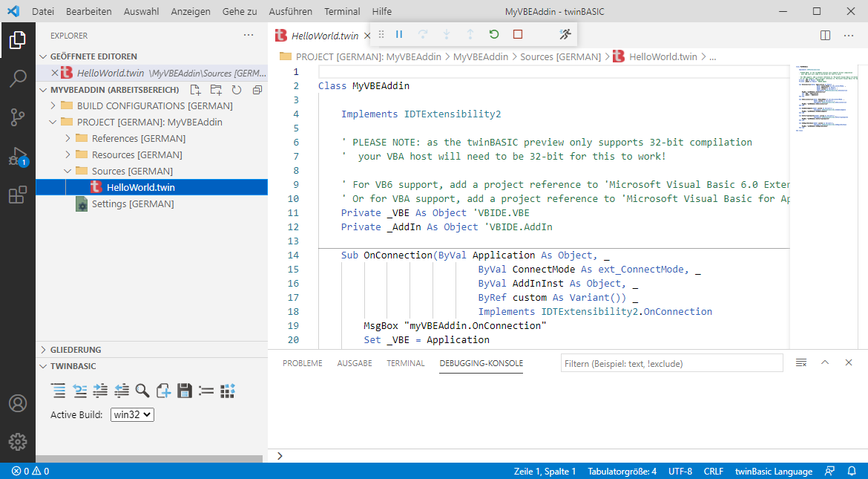Click the DEBUGGING-KONSOLE filter input field
Viewport: 868px width, 479px height.
[x=671, y=362]
